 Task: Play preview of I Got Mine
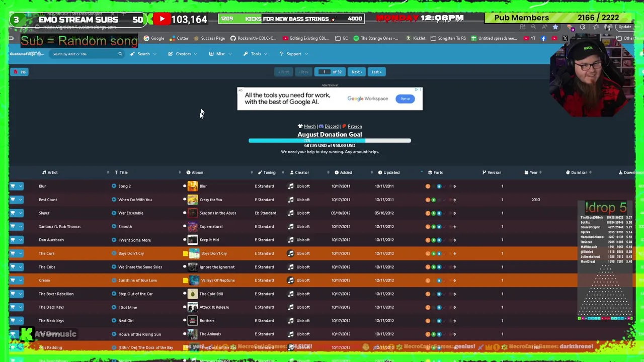tap(114, 307)
